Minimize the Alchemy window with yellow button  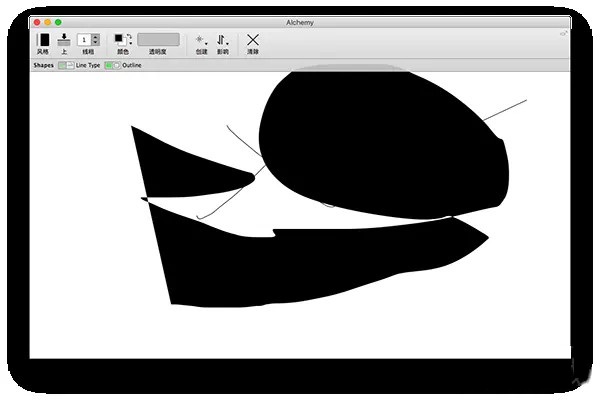coord(47,21)
